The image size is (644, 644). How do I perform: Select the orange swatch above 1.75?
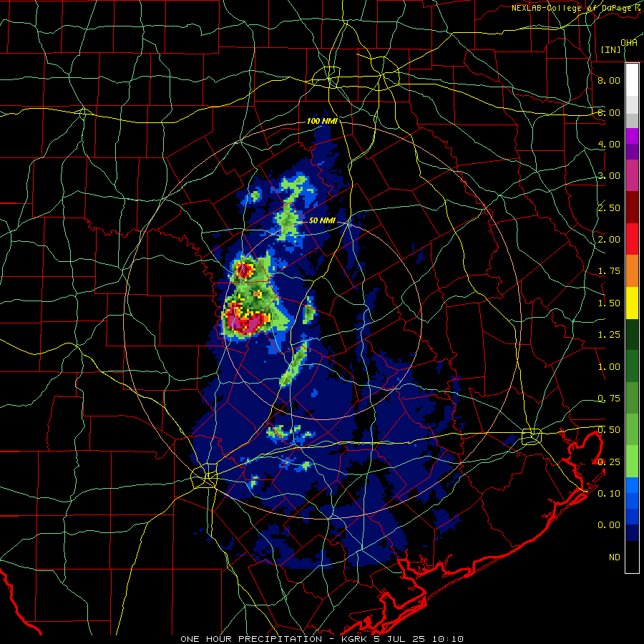[632, 271]
